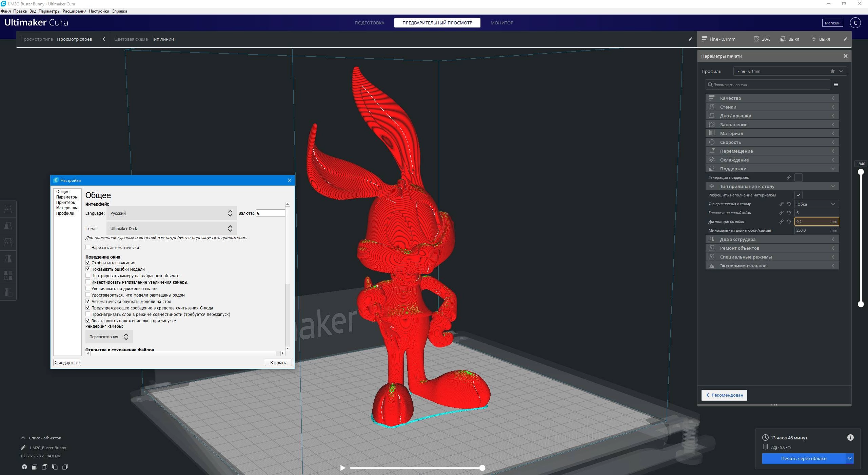Screen dimensions: 868x475
Task: Enable Нарезать автоматически checkbox
Action: [x=88, y=247]
